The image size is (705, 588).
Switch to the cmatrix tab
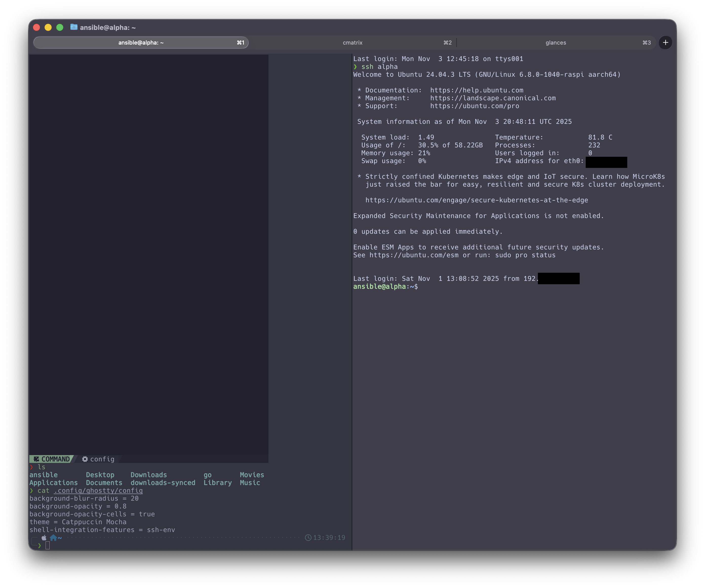(x=352, y=43)
